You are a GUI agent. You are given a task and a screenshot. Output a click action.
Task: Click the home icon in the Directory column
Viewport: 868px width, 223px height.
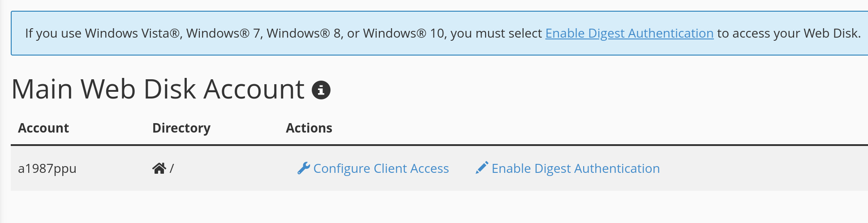click(x=159, y=168)
